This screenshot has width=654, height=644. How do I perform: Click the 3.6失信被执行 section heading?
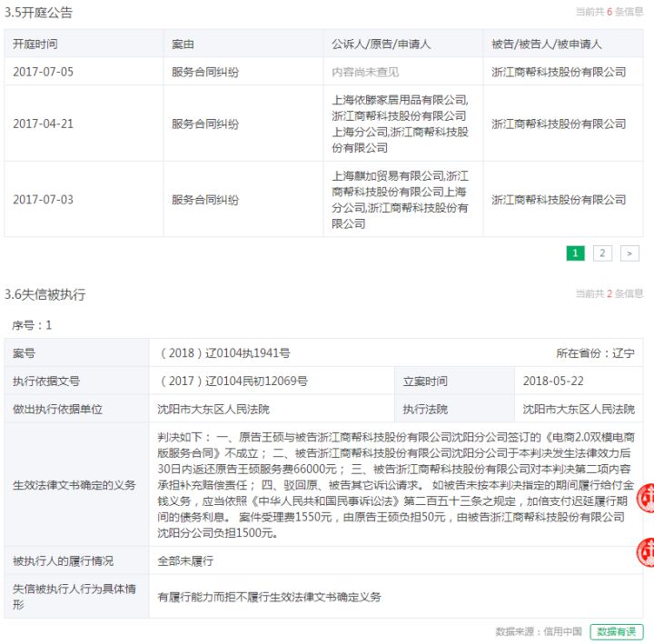click(x=45, y=294)
